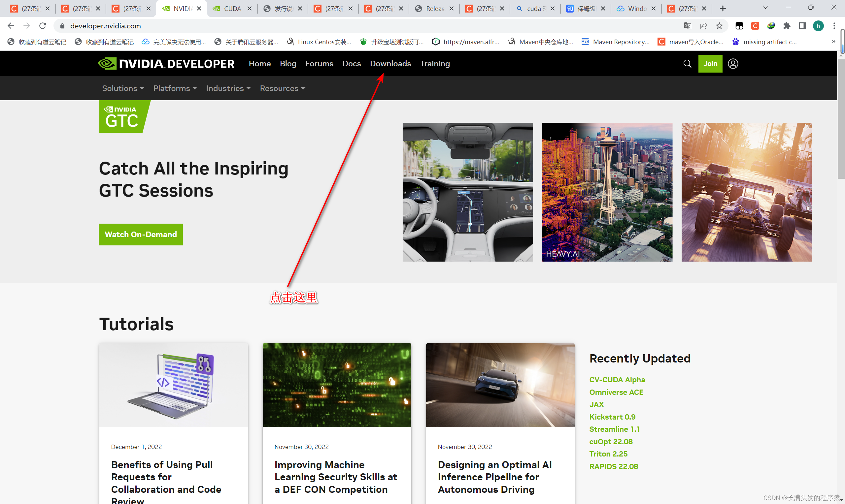Open the racing cars image
Screen dimensions: 845x504
pyautogui.click(x=746, y=192)
